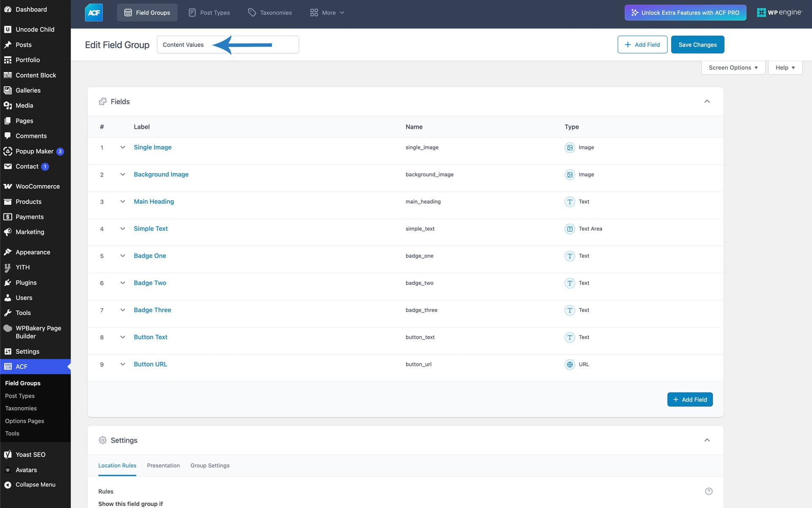Open the Users icon

point(8,298)
